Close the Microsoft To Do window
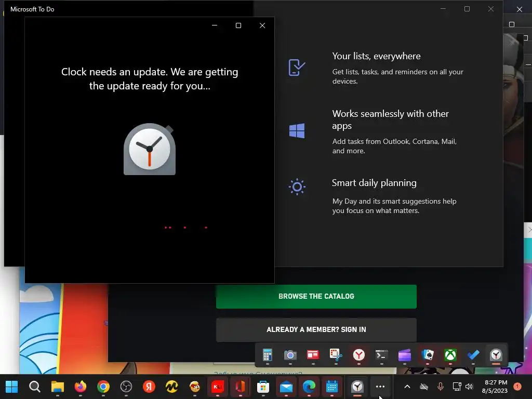The height and width of the screenshot is (399, 532). [491, 9]
